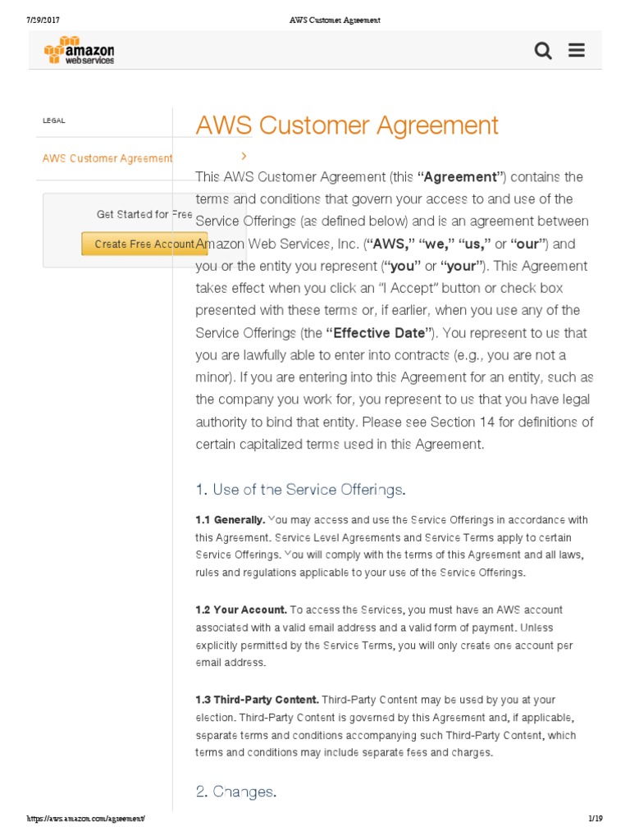630x840 pixels.
Task: Click the Get Started for Free text
Action: pos(144,214)
